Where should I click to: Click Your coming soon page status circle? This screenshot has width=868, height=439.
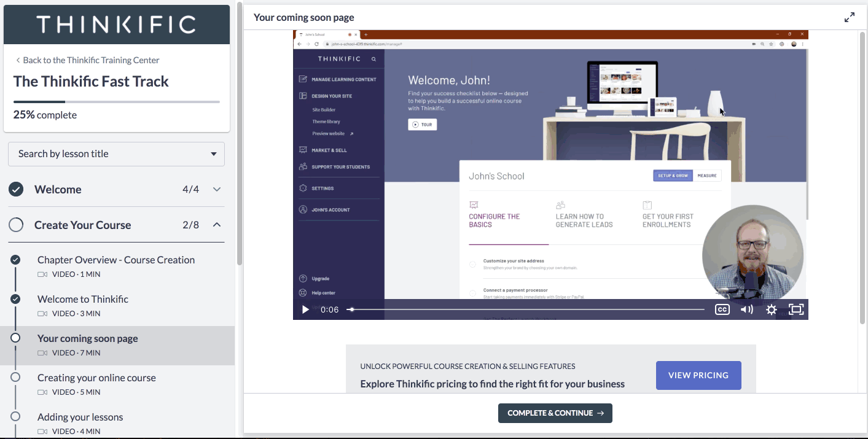click(x=15, y=338)
